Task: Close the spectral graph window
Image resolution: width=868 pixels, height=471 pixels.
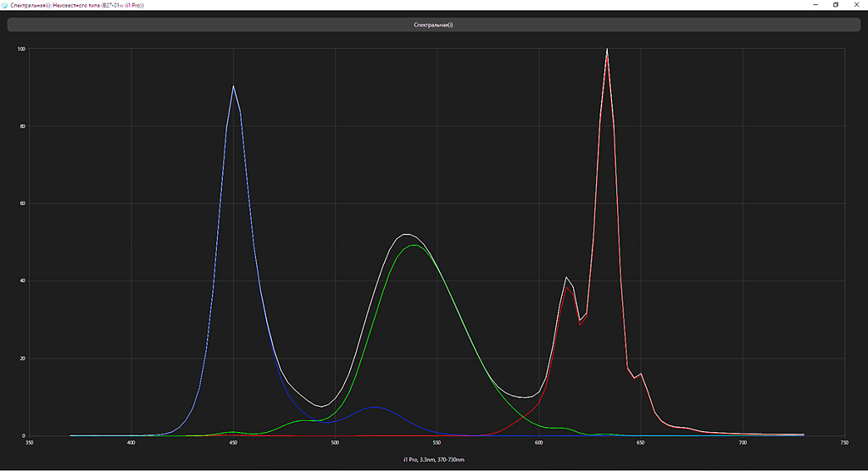Action: (858, 5)
